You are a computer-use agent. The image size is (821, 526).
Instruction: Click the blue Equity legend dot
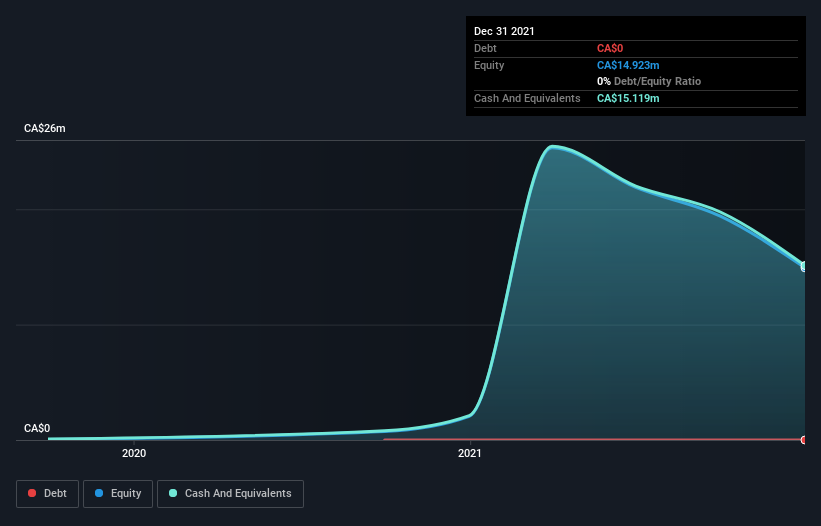point(98,493)
